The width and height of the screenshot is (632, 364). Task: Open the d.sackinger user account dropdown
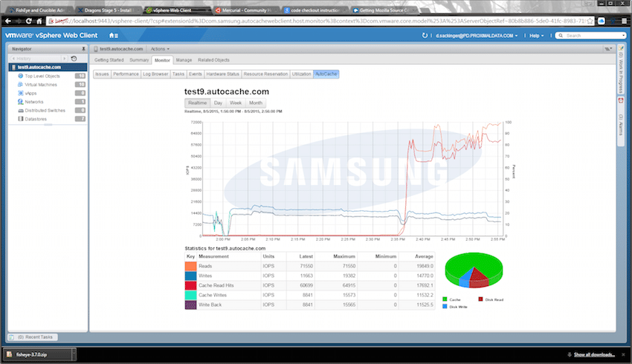pos(477,36)
